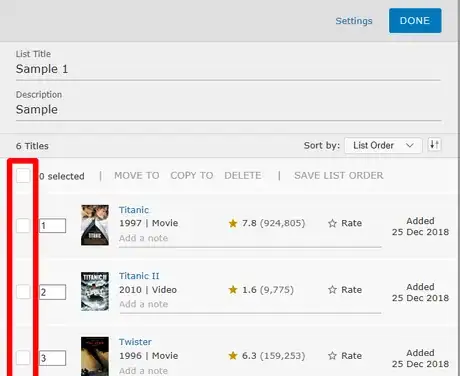The height and width of the screenshot is (376, 460).
Task: Click the Description field 'Sample'
Action: pyautogui.click(x=228, y=110)
